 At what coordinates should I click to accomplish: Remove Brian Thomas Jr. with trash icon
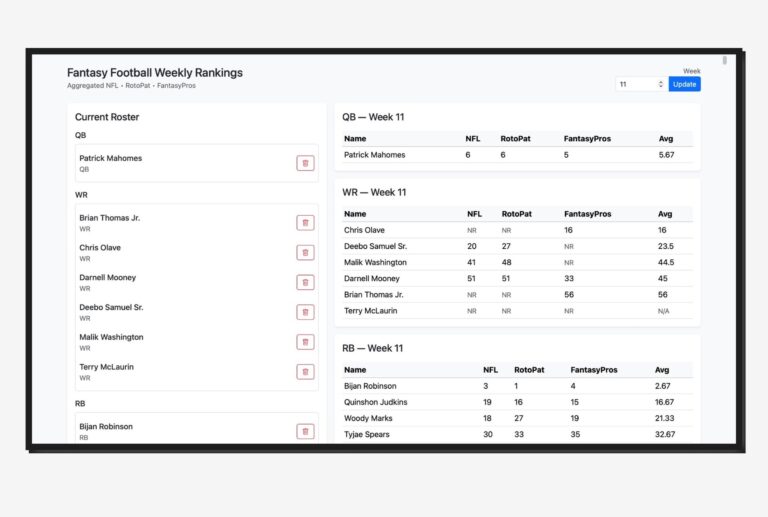point(305,223)
